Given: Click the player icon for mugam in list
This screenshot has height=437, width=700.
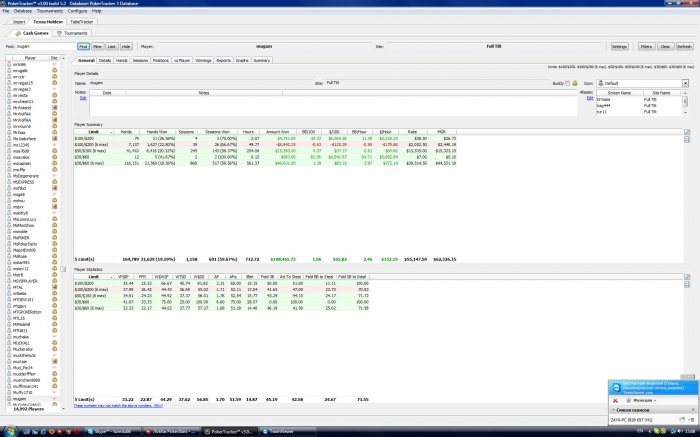Looking at the screenshot, I should click(x=9, y=399).
